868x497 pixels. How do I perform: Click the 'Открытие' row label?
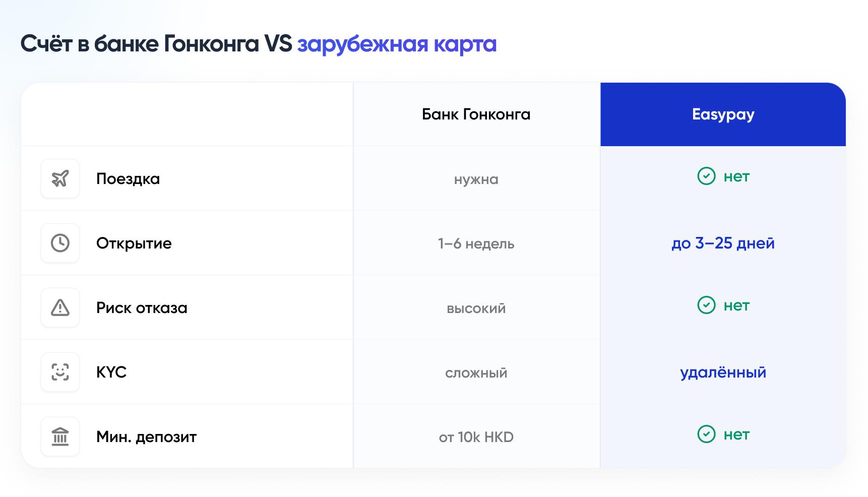point(134,243)
